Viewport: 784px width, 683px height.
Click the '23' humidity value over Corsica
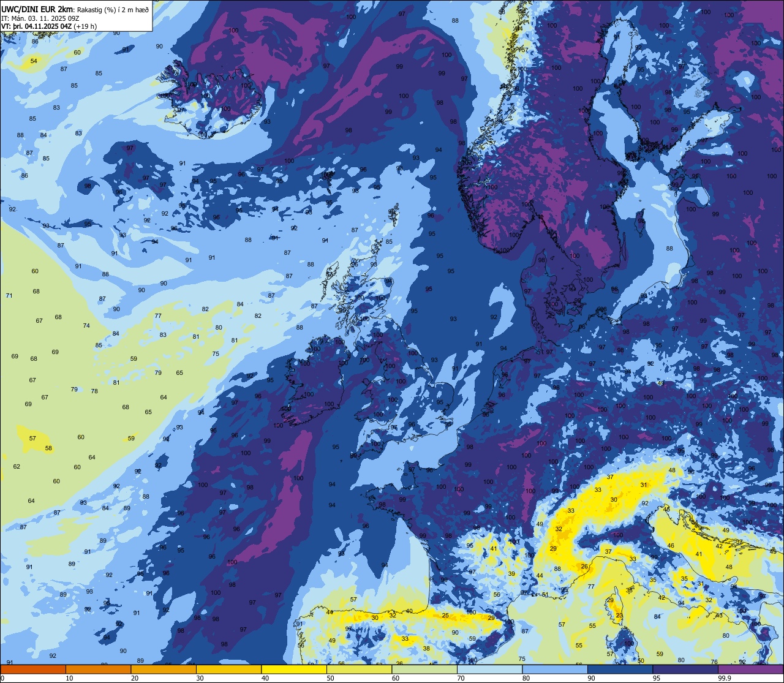click(619, 616)
